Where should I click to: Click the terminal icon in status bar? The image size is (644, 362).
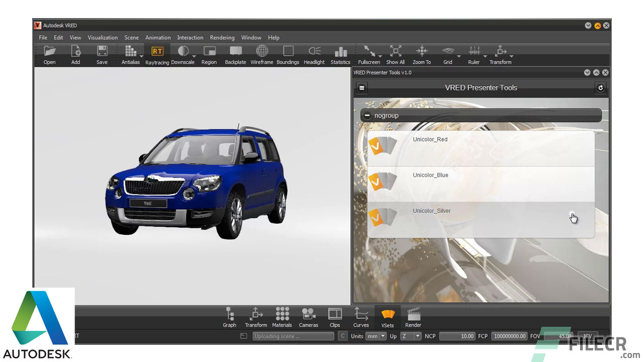[x=244, y=336]
